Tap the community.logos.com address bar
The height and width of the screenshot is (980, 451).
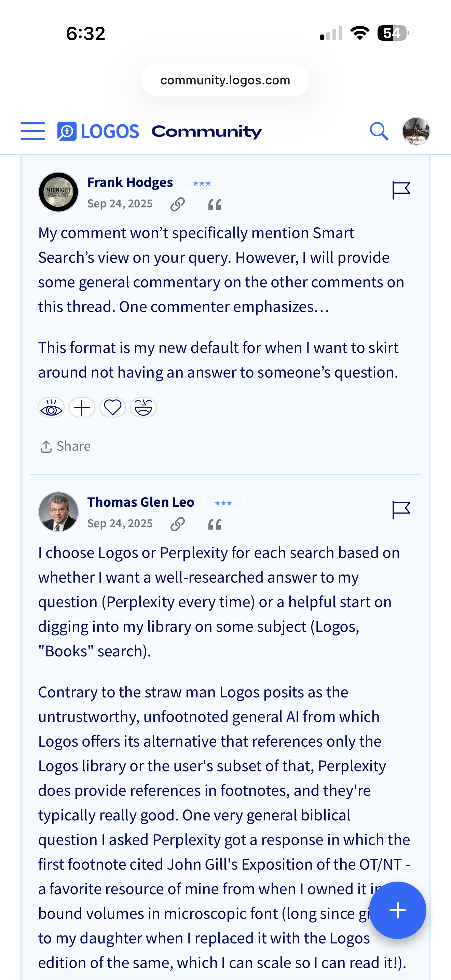(225, 80)
